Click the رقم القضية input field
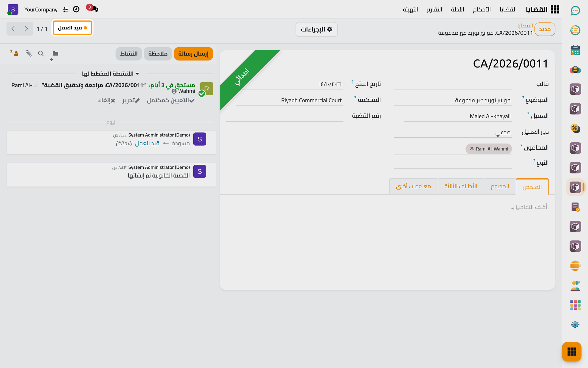 tap(285, 116)
